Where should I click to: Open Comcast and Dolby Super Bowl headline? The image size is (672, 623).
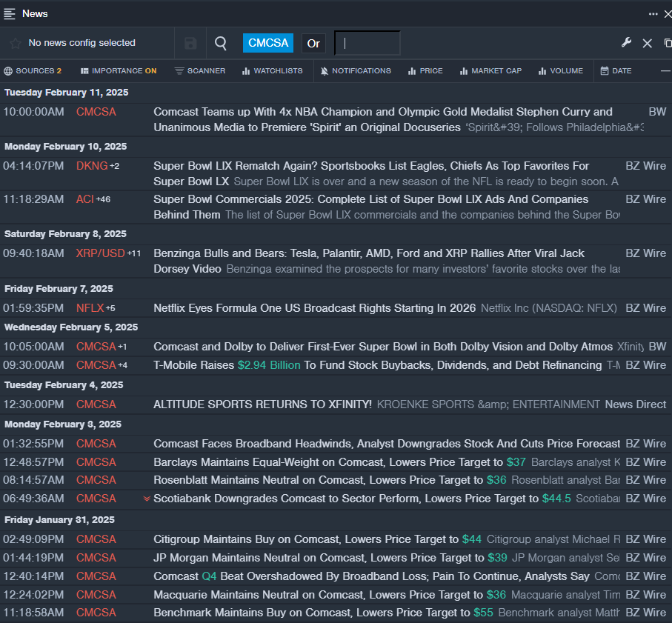pos(383,347)
